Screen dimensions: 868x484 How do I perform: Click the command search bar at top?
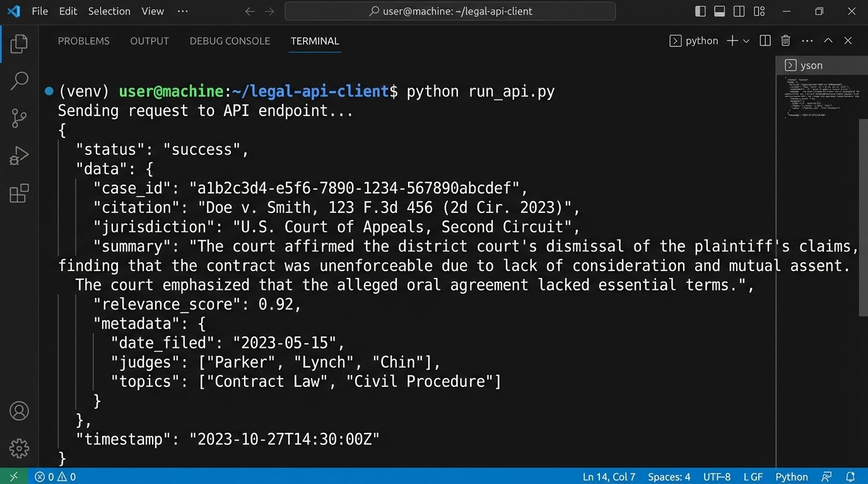pos(450,11)
